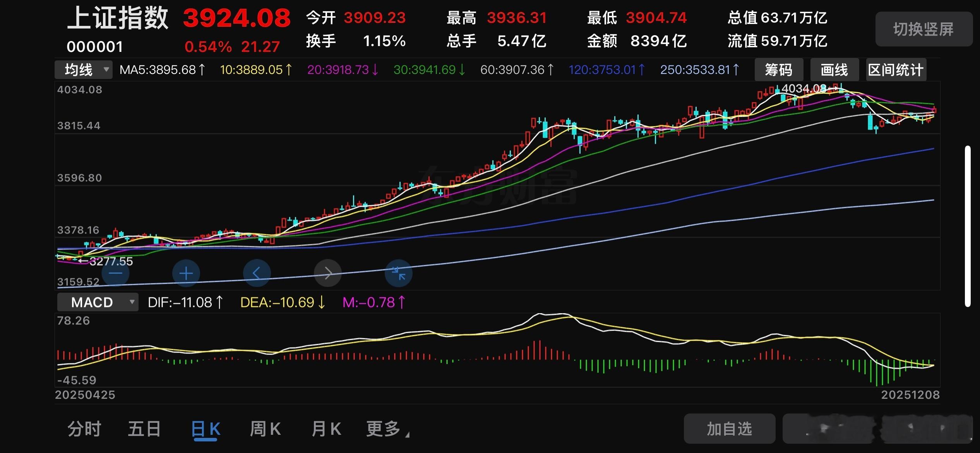
Task: Select the 周K tab
Action: pyautogui.click(x=265, y=429)
